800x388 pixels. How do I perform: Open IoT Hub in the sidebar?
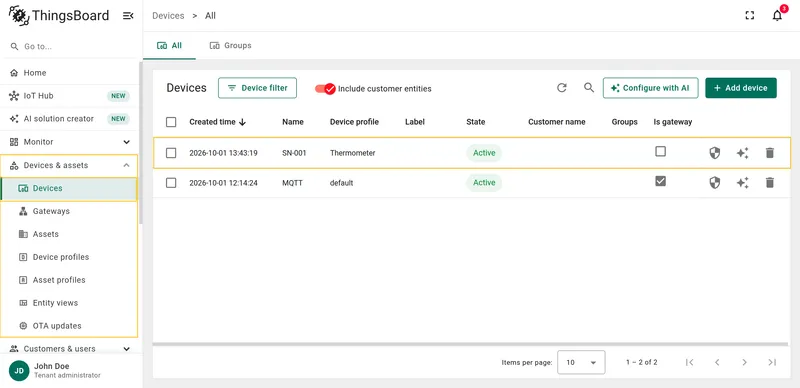click(69, 96)
